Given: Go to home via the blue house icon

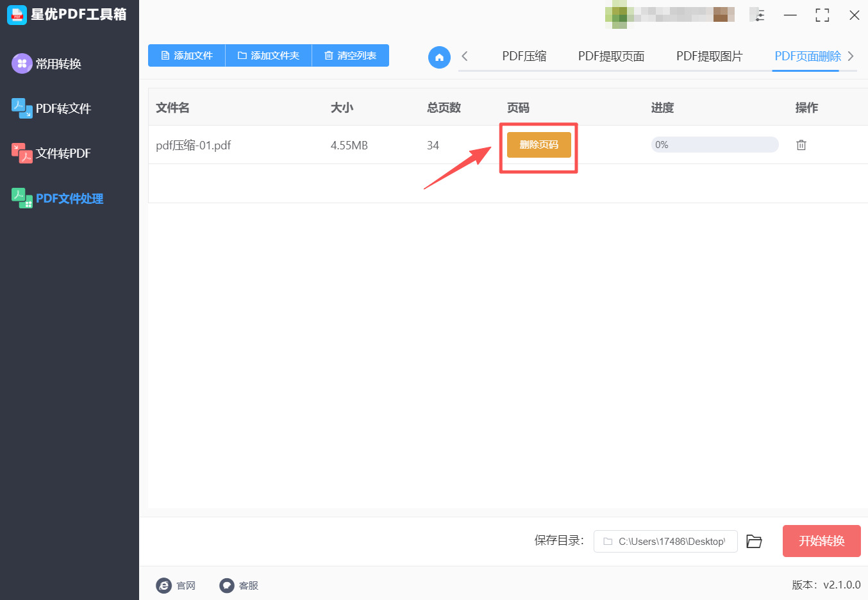Looking at the screenshot, I should point(439,57).
